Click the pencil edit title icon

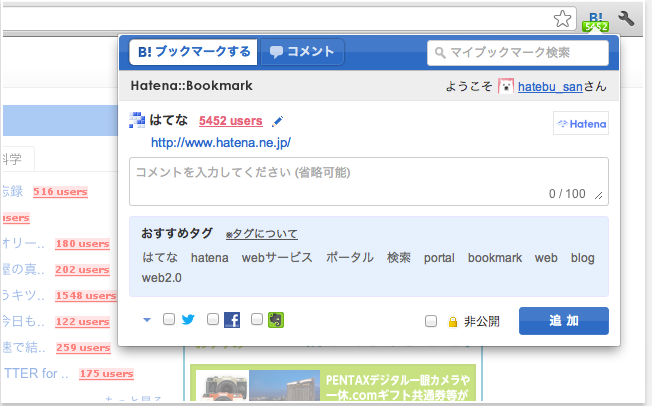[277, 121]
